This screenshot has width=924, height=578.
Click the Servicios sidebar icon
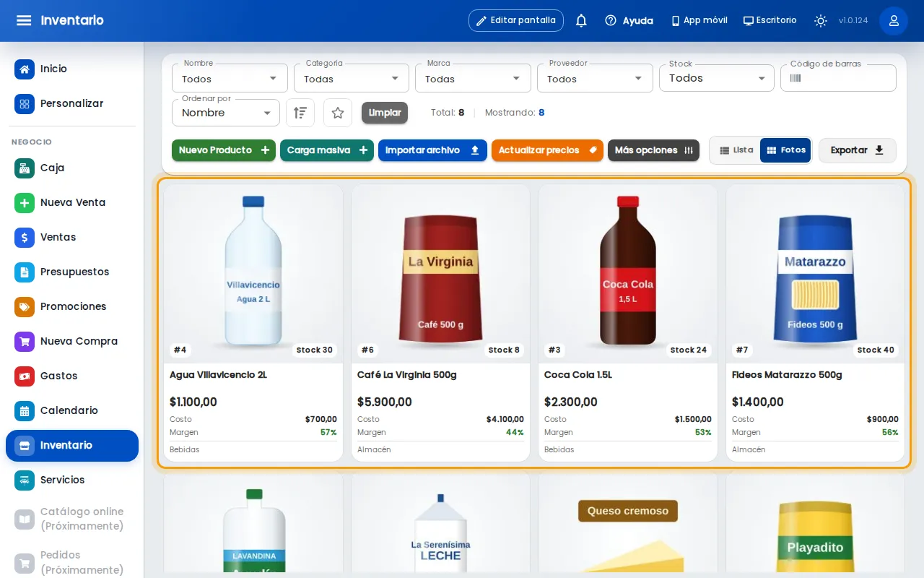25,480
